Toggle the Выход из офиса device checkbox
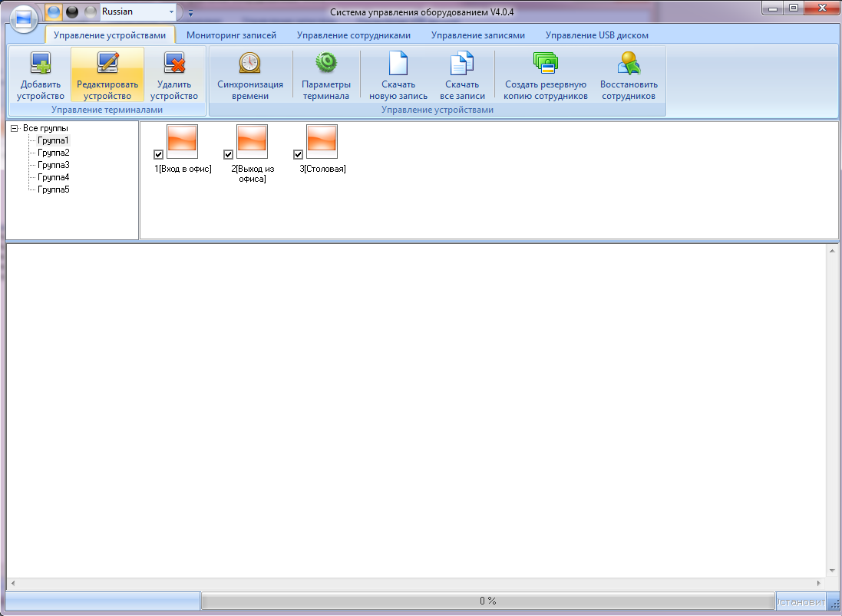This screenshot has height=616, width=842. click(228, 154)
